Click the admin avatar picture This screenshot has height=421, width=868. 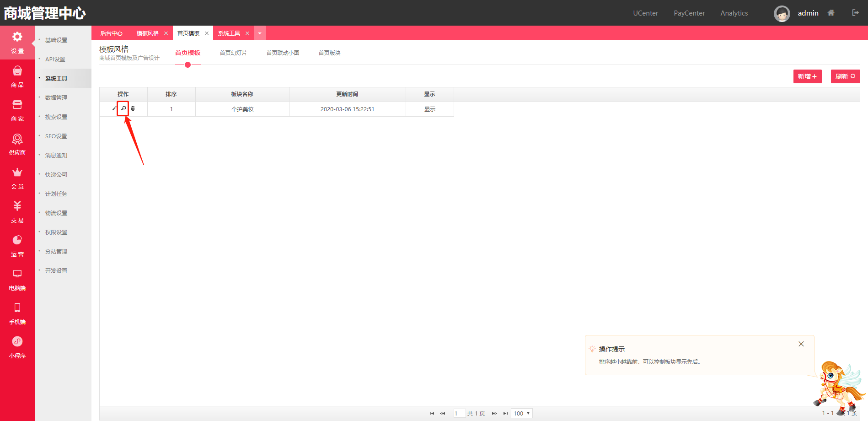coord(782,13)
